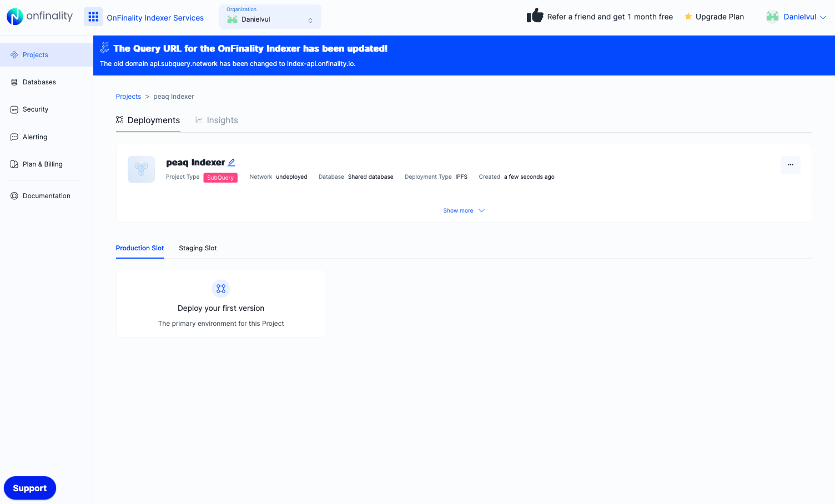Viewport: 835px width, 504px height.
Task: Open the Organization Danielvul selector
Action: coord(270,17)
